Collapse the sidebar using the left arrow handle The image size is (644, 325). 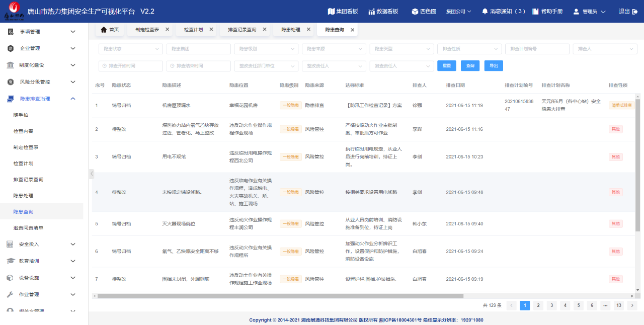pyautogui.click(x=91, y=174)
